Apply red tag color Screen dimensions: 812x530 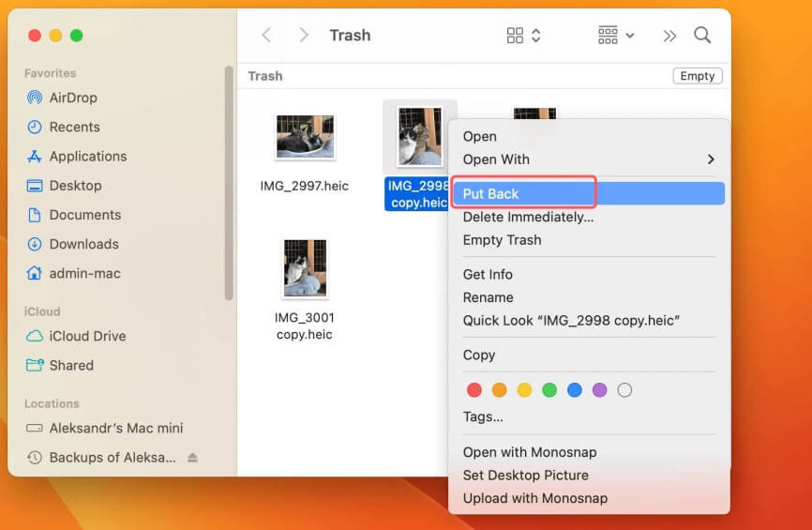(x=474, y=390)
